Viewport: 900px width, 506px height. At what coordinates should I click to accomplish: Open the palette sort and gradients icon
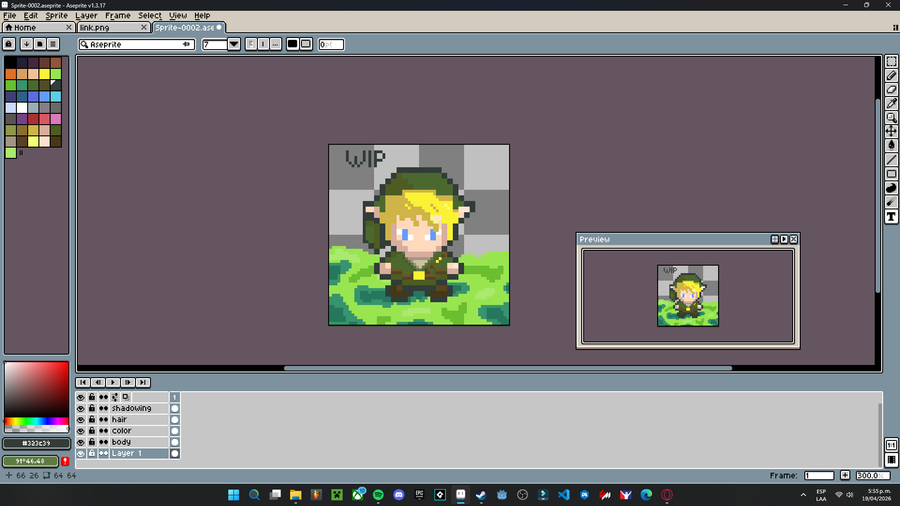(26, 44)
